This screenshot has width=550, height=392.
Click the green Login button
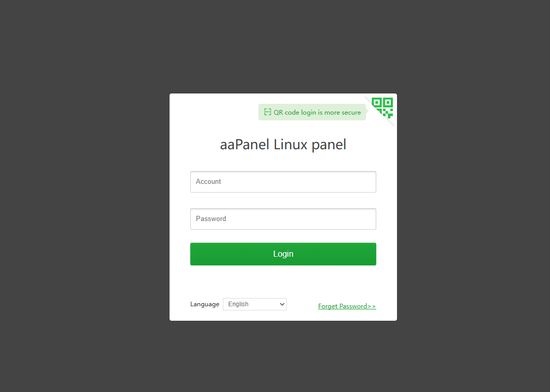coord(283,254)
